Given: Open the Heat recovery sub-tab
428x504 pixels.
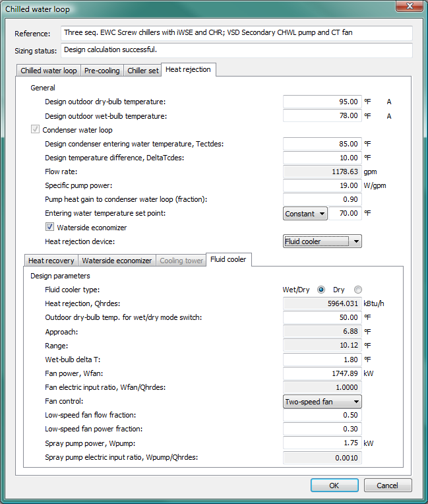Looking at the screenshot, I should [51, 261].
